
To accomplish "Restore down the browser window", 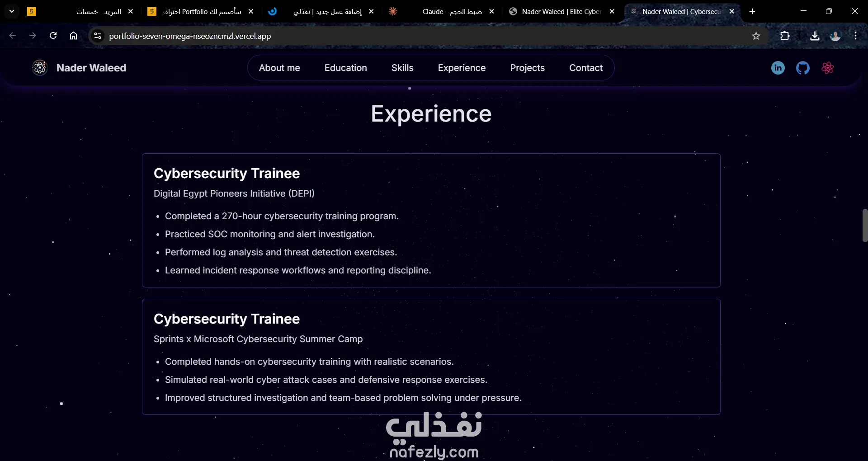I will pyautogui.click(x=829, y=11).
